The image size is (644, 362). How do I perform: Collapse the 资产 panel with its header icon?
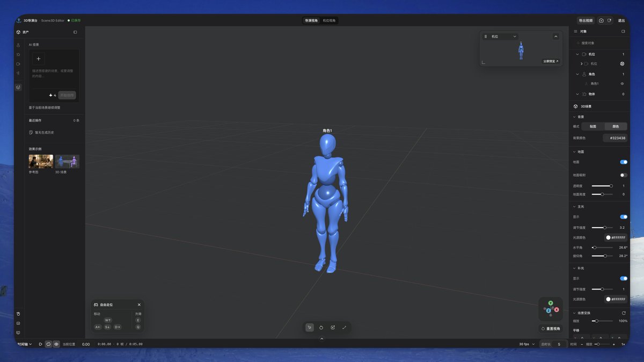click(x=75, y=32)
